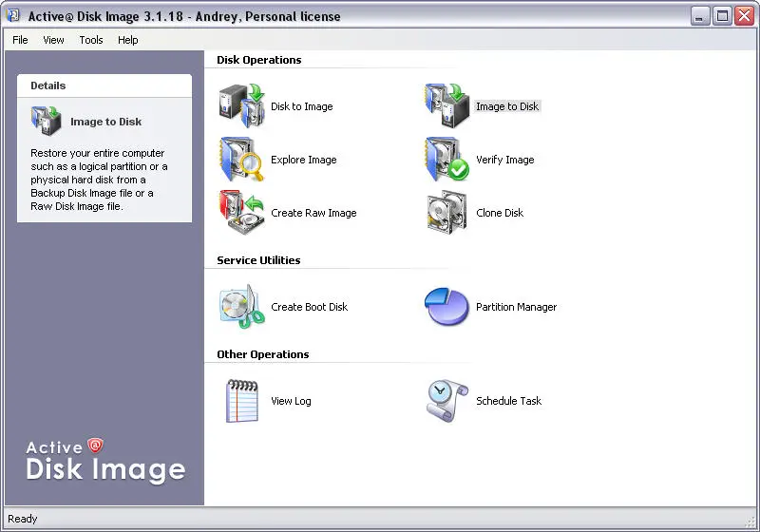
Task: Open the View menu
Action: (x=53, y=40)
